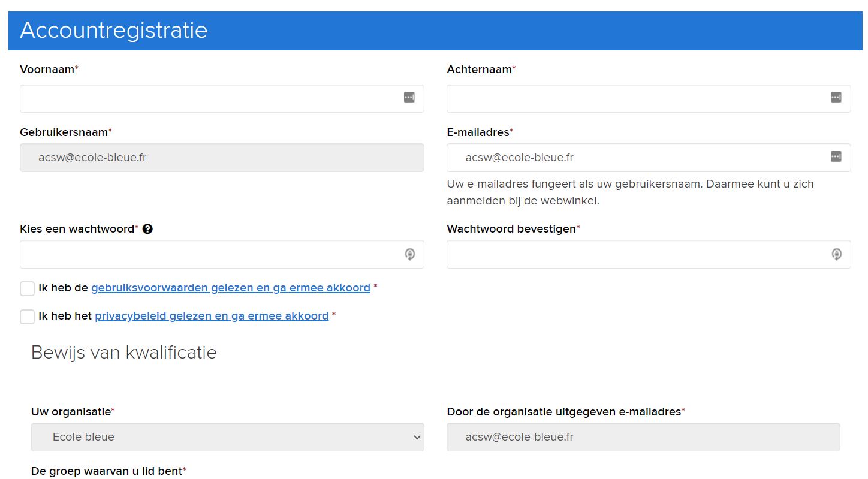Click the Wachtwoord bevestigen field
The image size is (868, 479).
(635, 254)
